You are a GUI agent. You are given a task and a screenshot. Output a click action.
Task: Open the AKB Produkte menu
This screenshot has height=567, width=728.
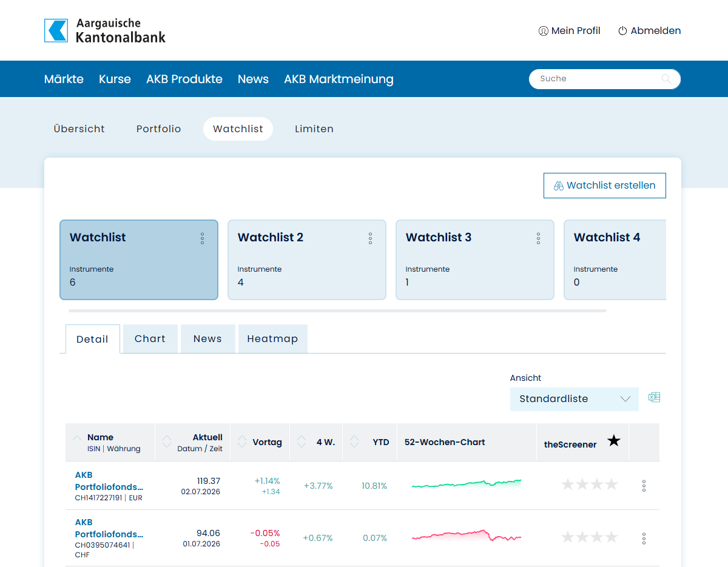(x=184, y=79)
